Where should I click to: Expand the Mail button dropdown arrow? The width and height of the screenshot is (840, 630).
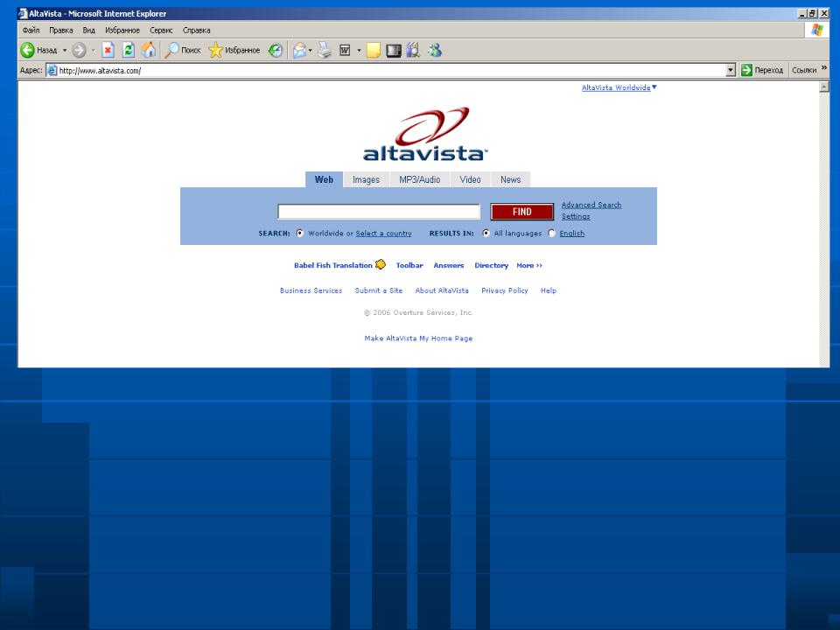pos(310,51)
